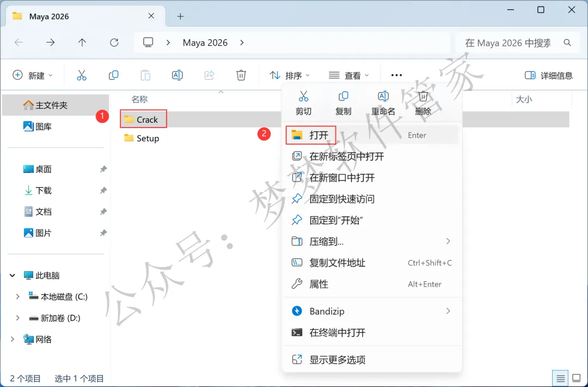Choose 重命名 in the context menu
588x387 pixels.
(383, 103)
